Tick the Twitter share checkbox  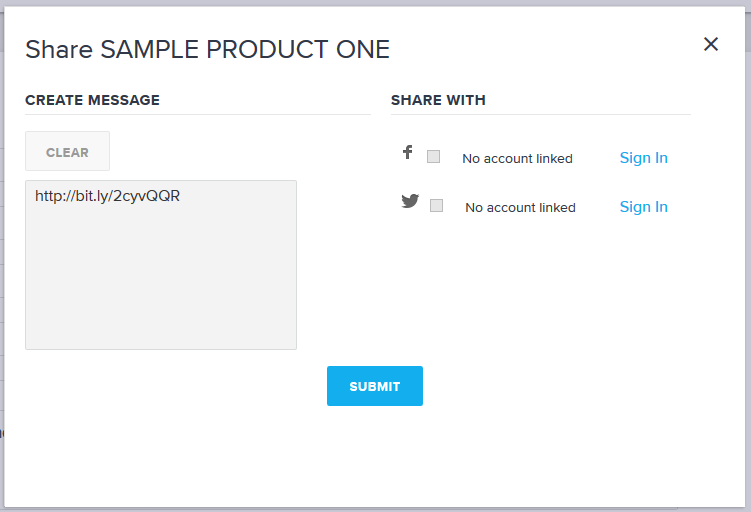pyautogui.click(x=436, y=205)
